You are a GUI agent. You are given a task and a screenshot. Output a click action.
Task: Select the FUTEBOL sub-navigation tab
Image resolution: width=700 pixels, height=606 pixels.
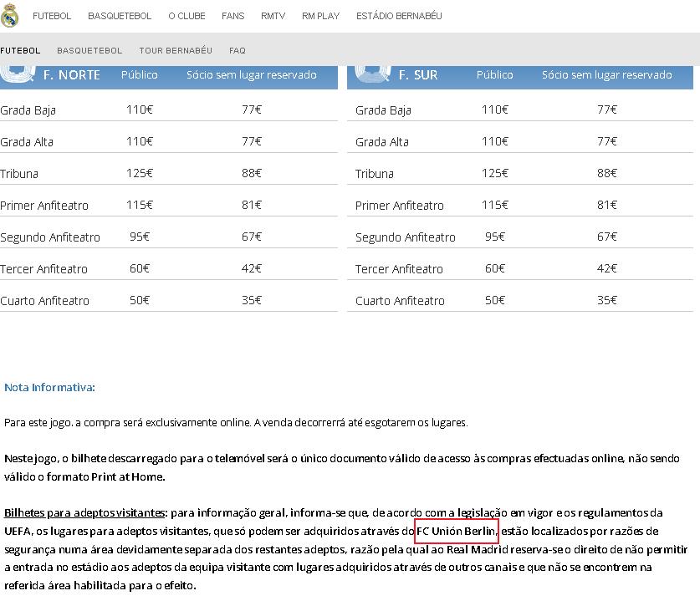click(20, 50)
